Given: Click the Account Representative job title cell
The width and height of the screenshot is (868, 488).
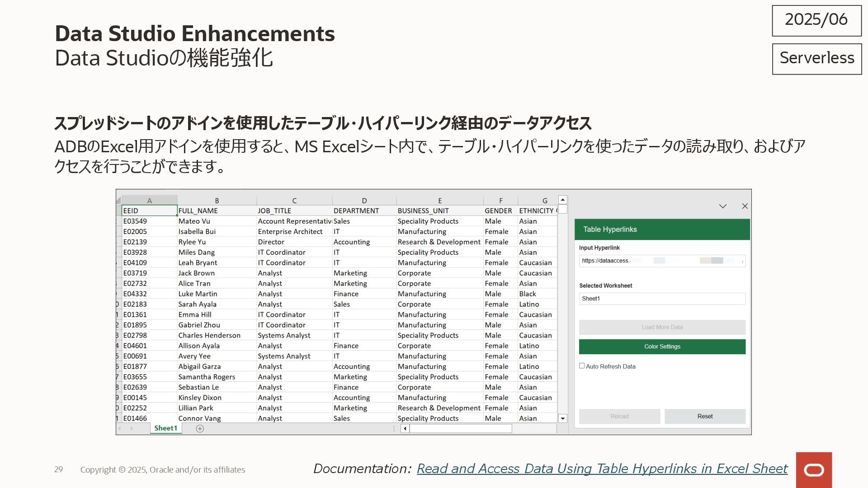Looking at the screenshot, I should click(294, 221).
